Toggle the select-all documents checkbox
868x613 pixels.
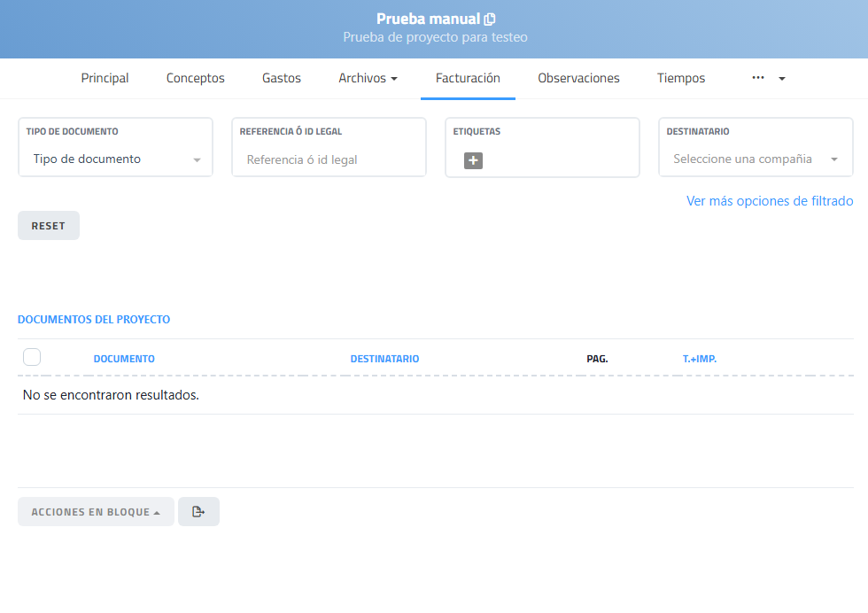coord(32,358)
